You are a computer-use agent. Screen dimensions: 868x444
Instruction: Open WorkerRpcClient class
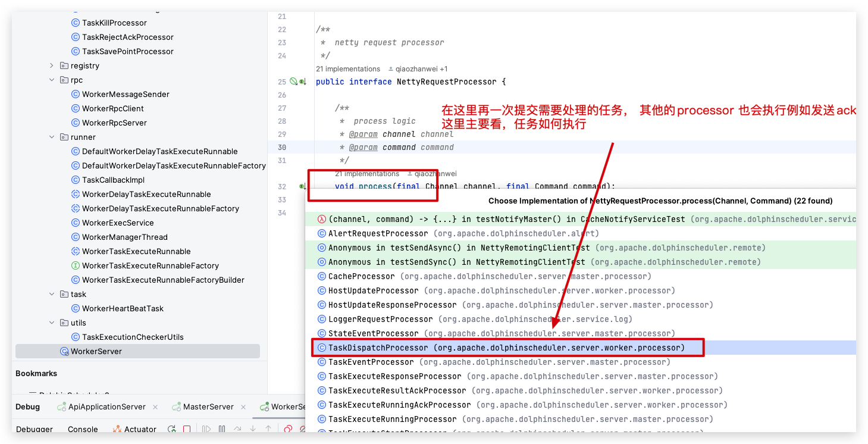coord(113,108)
